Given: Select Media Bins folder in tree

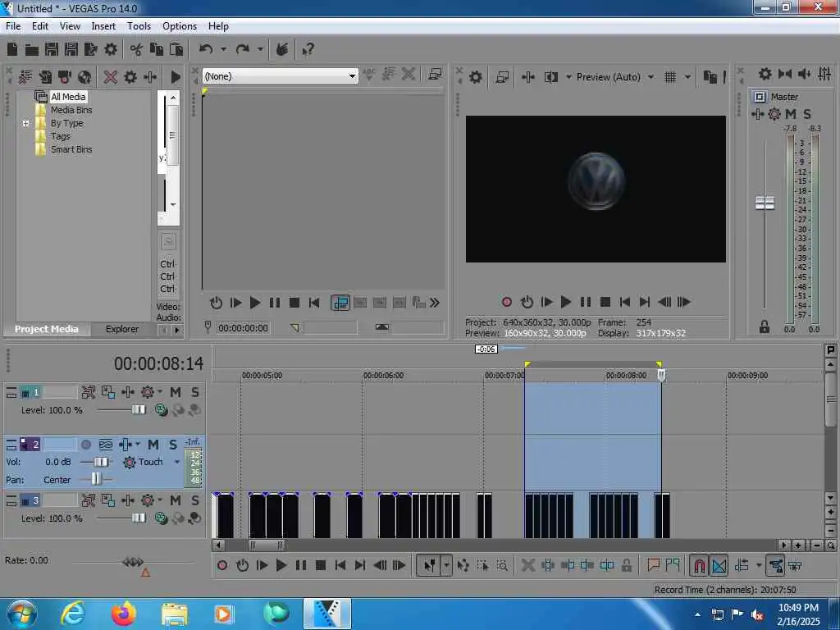Looking at the screenshot, I should click(x=71, y=111).
